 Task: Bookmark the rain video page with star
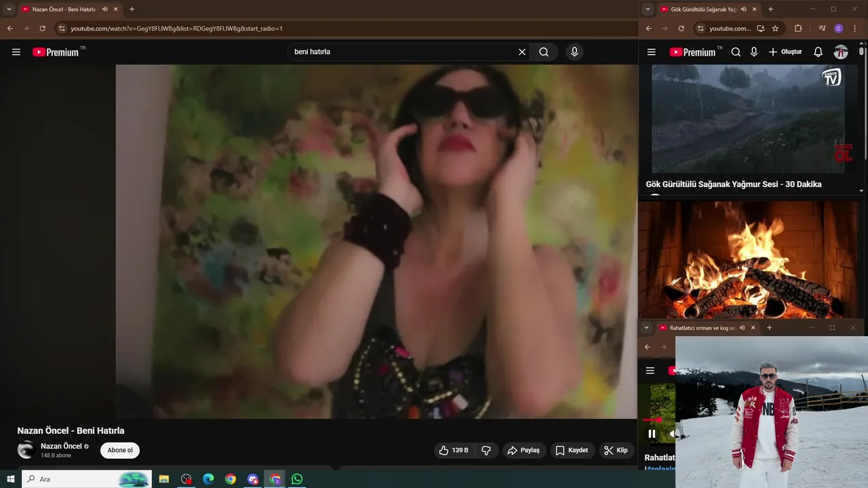pyautogui.click(x=775, y=28)
